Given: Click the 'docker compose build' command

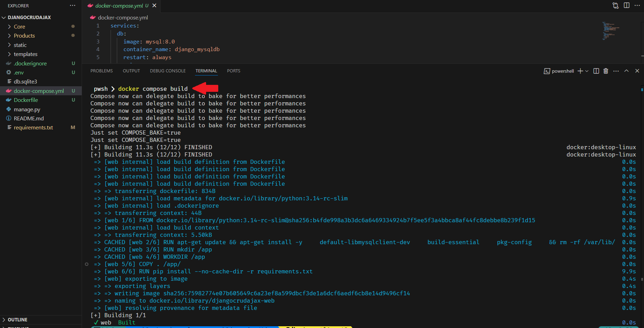Looking at the screenshot, I should (x=153, y=89).
